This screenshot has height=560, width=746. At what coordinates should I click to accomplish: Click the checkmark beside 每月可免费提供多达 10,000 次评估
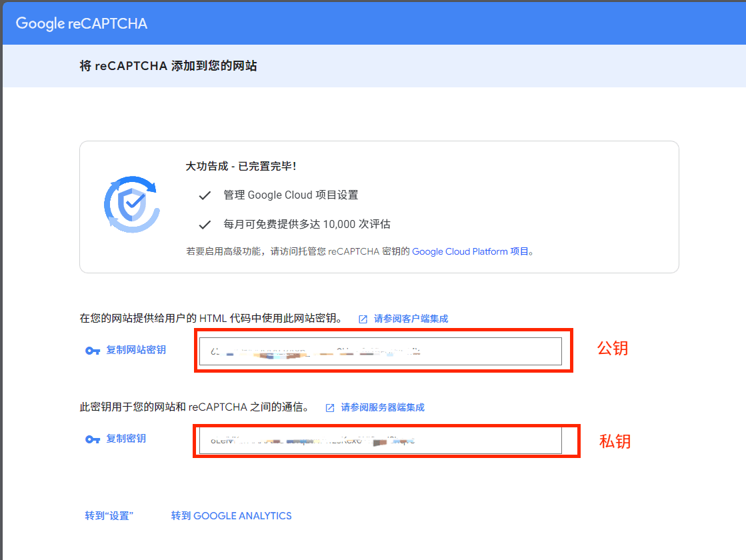click(x=205, y=225)
